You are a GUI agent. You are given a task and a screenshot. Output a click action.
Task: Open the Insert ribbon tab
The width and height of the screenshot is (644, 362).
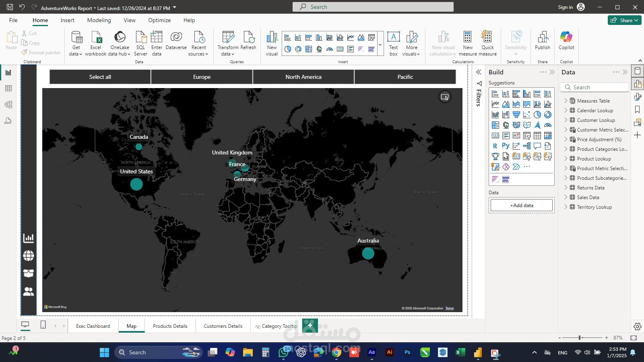click(67, 20)
